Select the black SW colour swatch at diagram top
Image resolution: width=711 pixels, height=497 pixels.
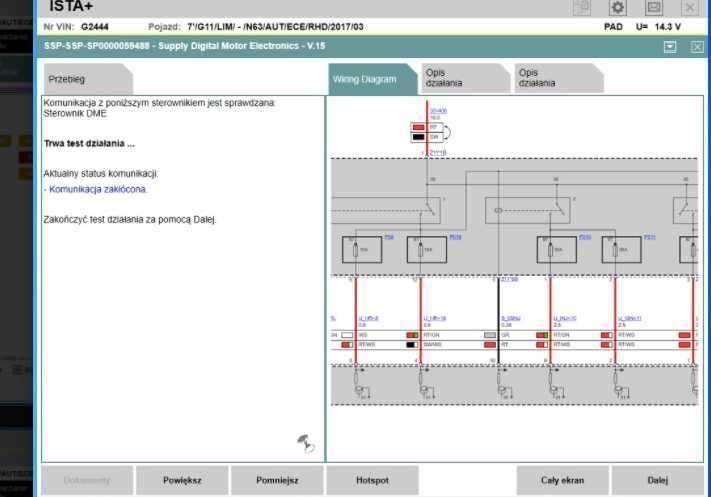click(419, 137)
